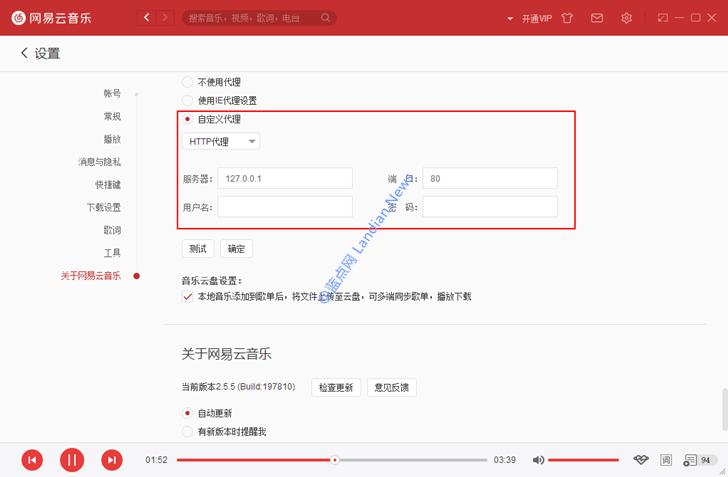This screenshot has height=477, width=728.
Task: Go to the 常规 settings section
Action: pos(112,116)
